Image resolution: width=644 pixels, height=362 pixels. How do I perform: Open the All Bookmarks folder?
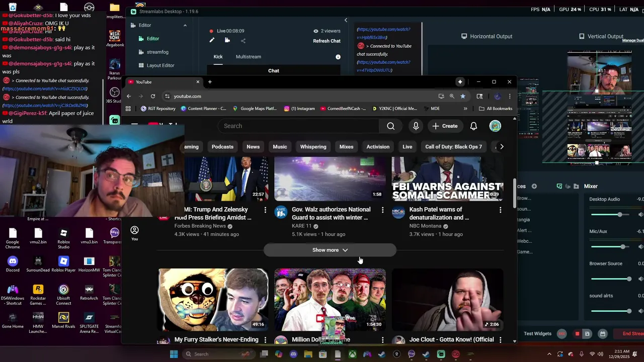pos(496,109)
